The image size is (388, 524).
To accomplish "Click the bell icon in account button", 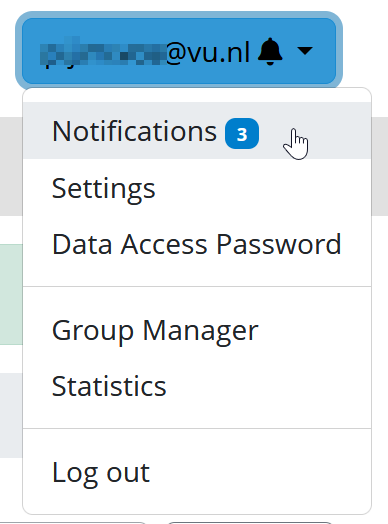I will 270,52.
